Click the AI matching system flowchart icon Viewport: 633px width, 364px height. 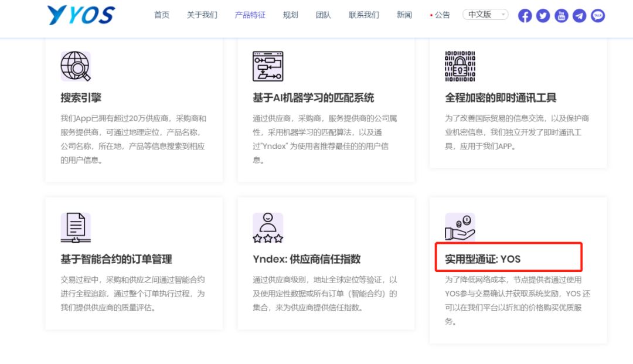click(268, 66)
